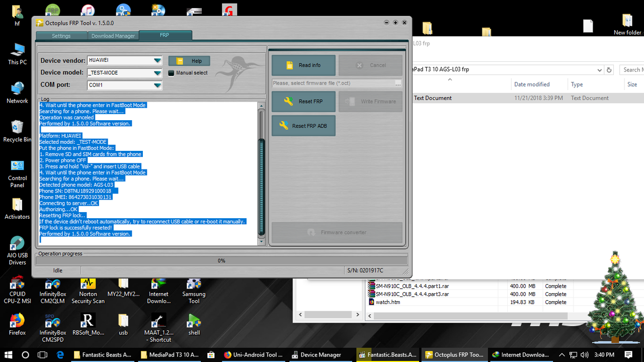Sort by Date modified column
644x362 pixels.
532,84
